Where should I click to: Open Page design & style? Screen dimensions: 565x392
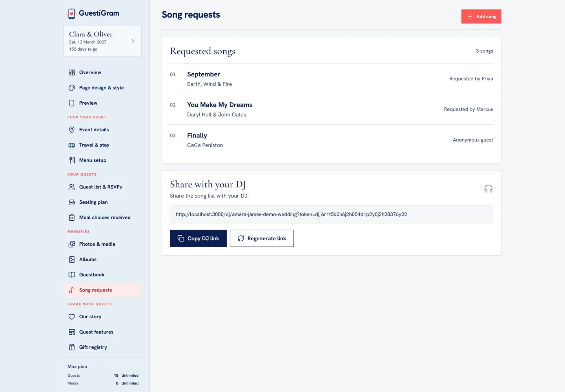(x=103, y=88)
